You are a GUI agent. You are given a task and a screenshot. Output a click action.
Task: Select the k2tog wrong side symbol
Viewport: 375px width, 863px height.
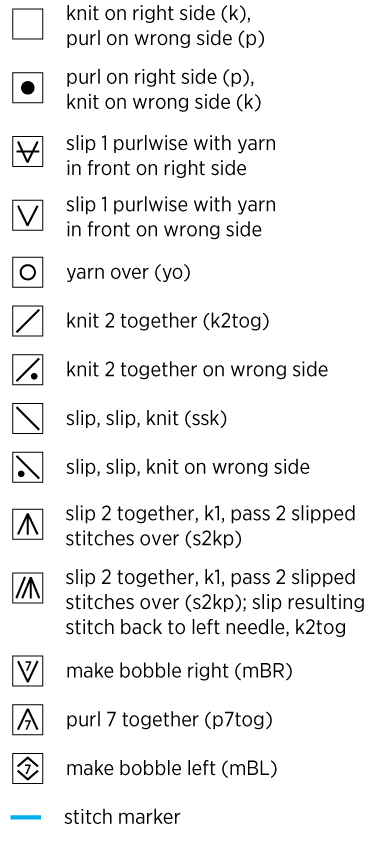pyautogui.click(x=28, y=369)
